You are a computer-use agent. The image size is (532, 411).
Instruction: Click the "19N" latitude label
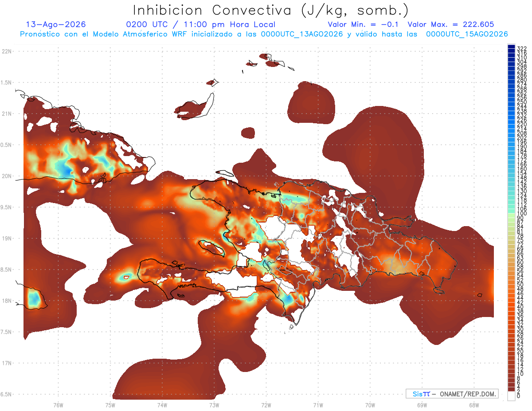click(x=6, y=239)
